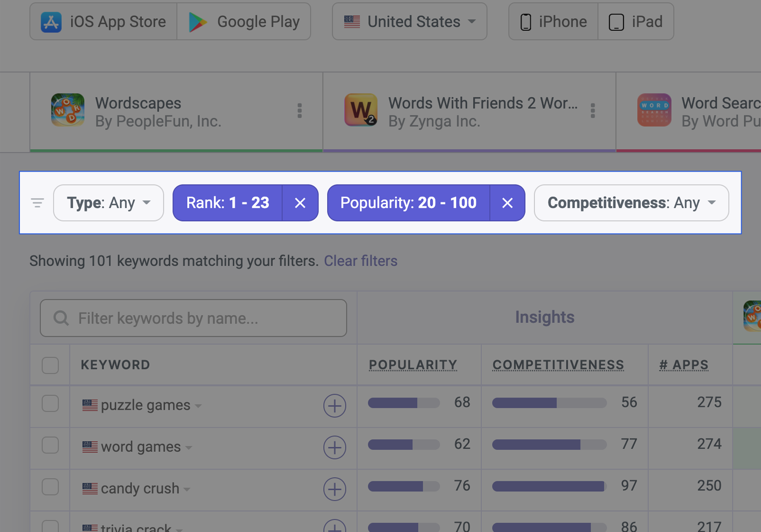Sort by the Popularity column header

(x=413, y=365)
